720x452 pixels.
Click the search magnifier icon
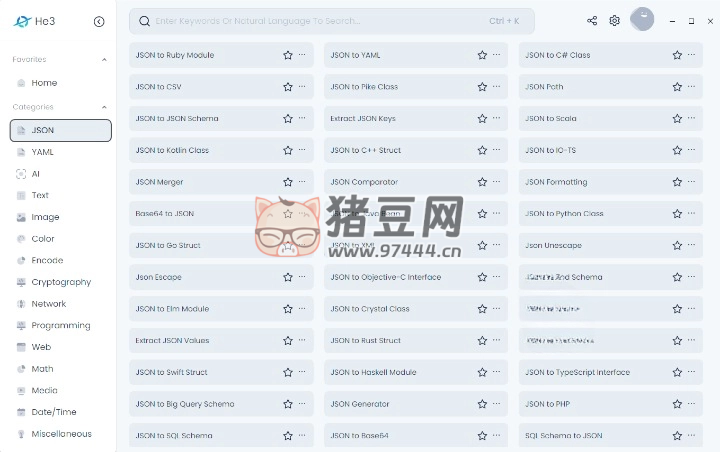[x=145, y=21]
